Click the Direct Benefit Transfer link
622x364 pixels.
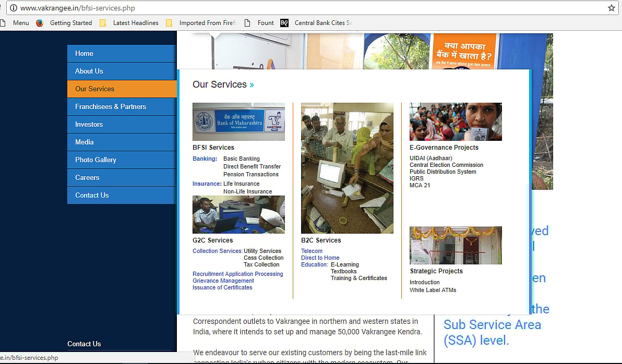pos(252,166)
